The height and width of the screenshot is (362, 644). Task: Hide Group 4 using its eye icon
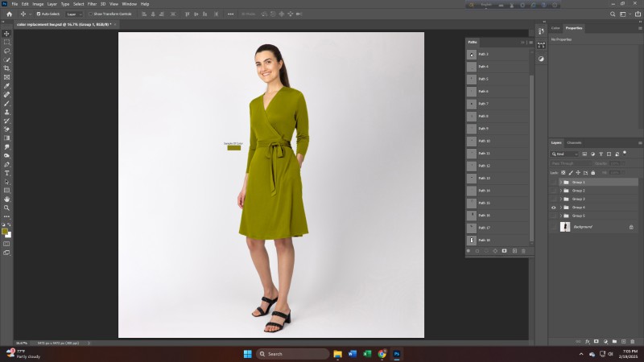tap(553, 208)
